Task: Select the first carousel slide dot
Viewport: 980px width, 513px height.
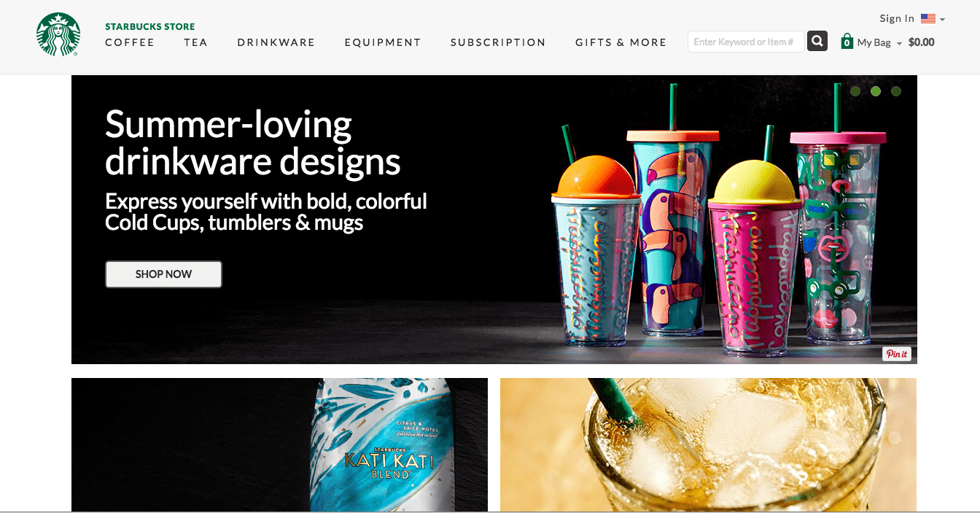Action: click(855, 91)
